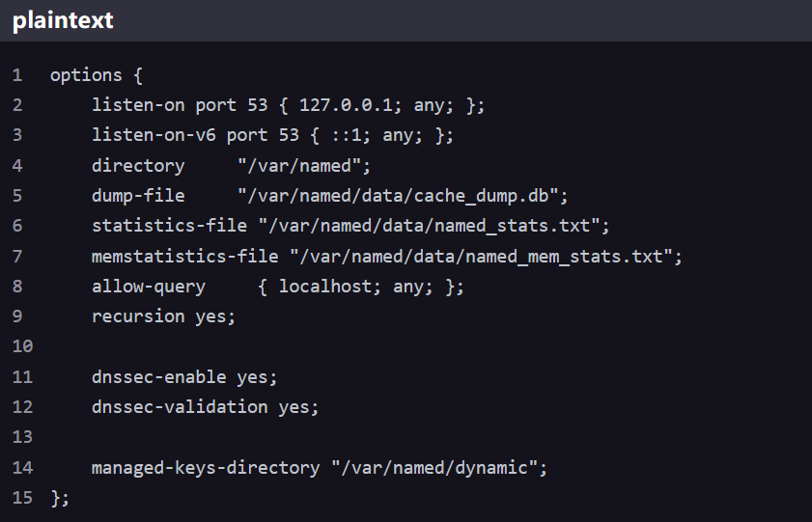Click the dnssec-validation keyword
812x522 pixels.
click(x=180, y=406)
